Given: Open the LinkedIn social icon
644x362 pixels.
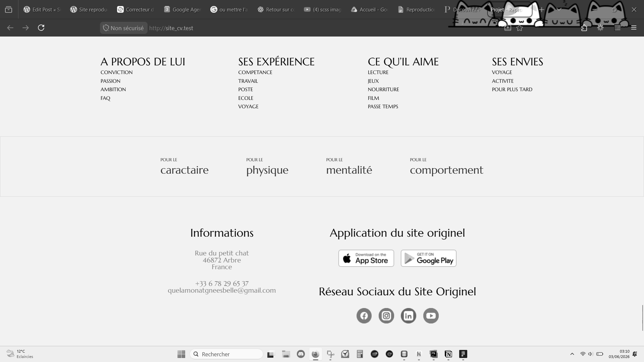Looking at the screenshot, I should pyautogui.click(x=409, y=316).
